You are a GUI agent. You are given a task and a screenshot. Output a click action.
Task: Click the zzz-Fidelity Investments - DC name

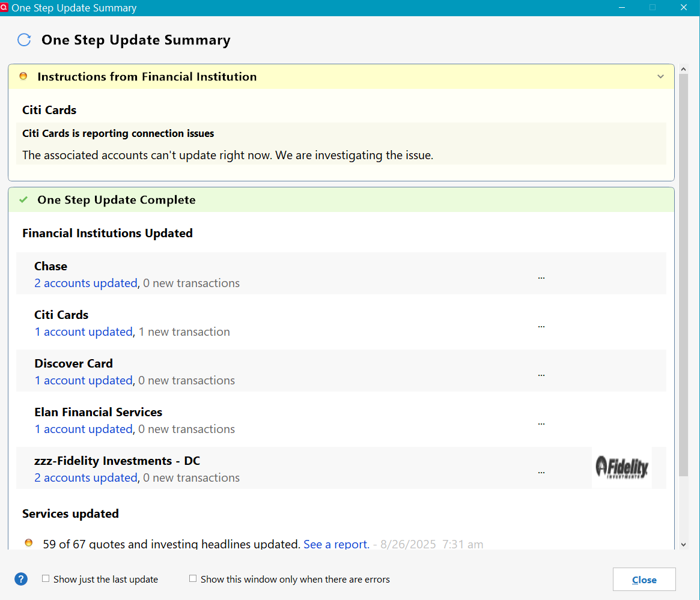pos(117,461)
